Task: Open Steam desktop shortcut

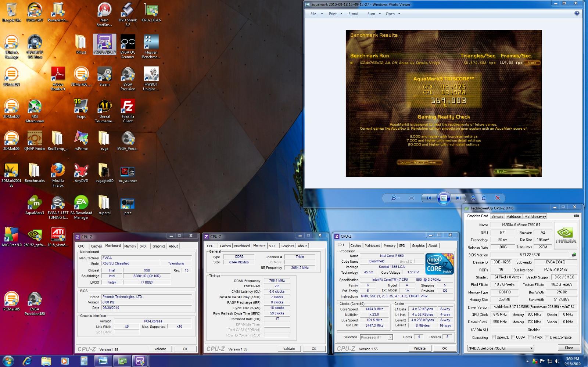Action: coord(104,76)
